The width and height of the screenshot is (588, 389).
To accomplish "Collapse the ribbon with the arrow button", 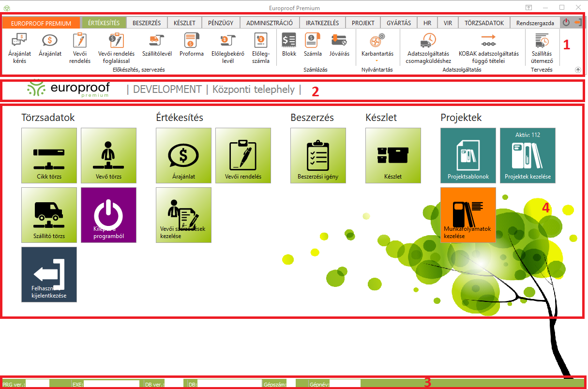I will click(577, 70).
